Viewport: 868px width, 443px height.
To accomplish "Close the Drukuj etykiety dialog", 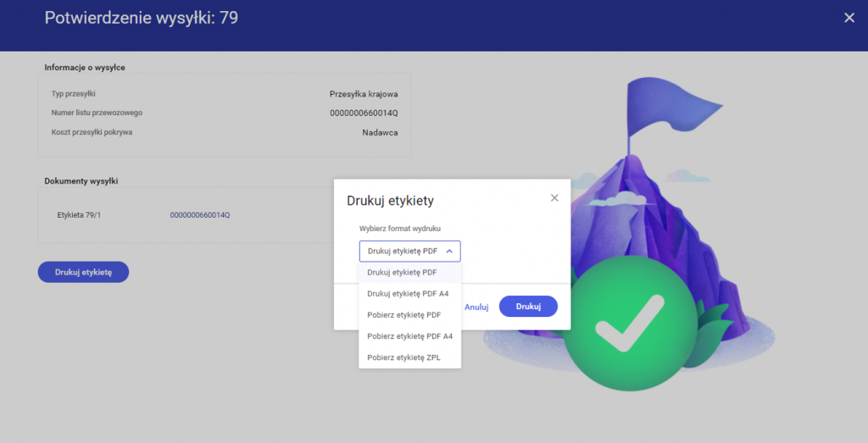I will point(554,198).
